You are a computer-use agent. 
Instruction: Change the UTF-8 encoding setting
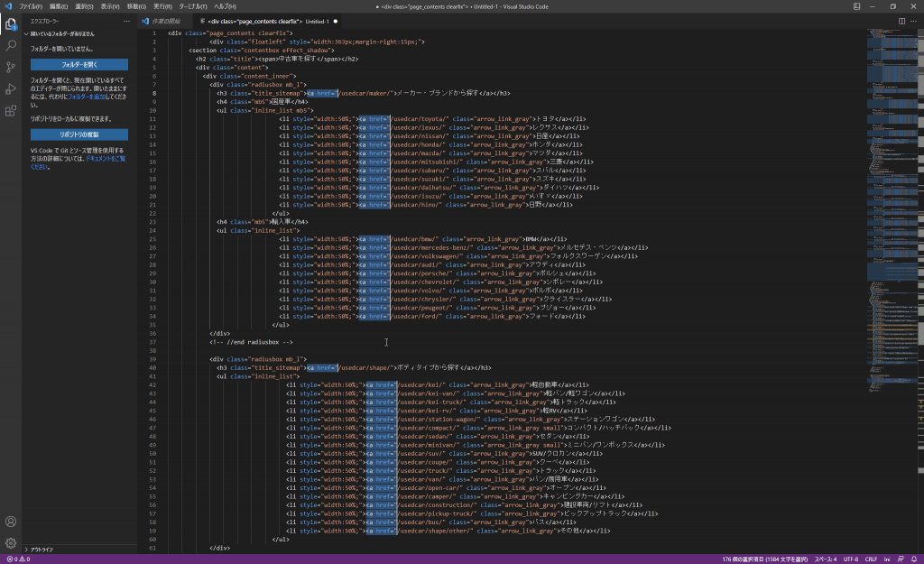coord(851,559)
